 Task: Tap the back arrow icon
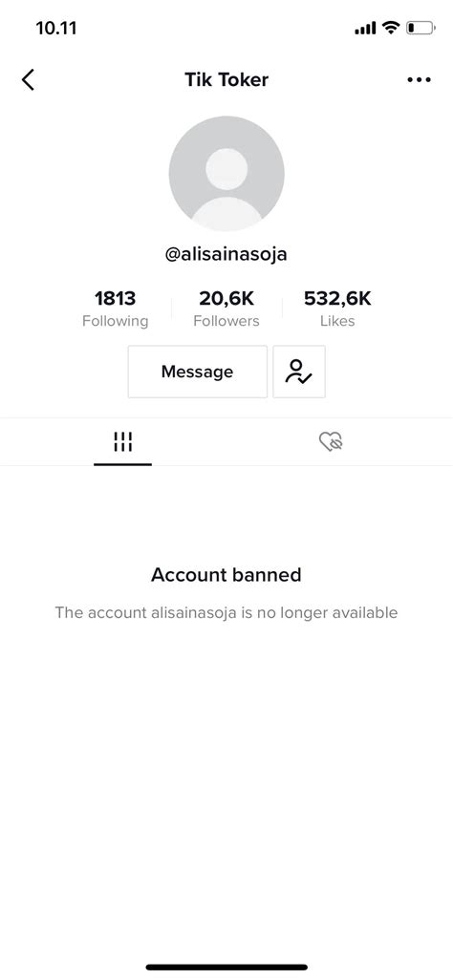[x=28, y=79]
